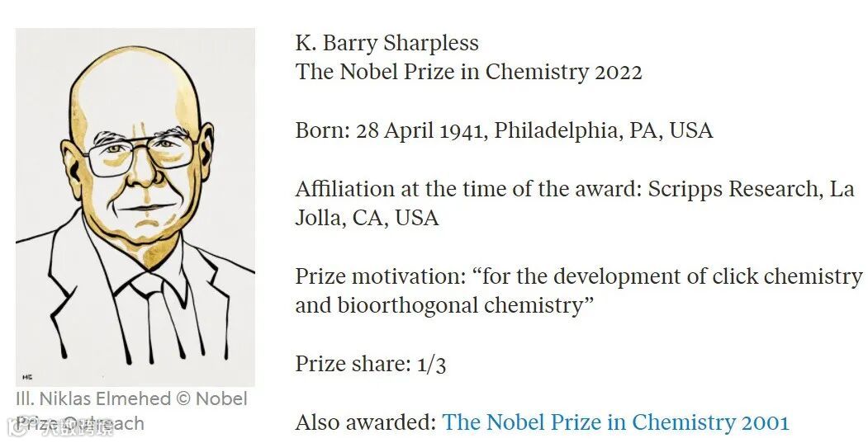Click the Prize Outreach caption line
868x443 pixels.
[x=80, y=424]
